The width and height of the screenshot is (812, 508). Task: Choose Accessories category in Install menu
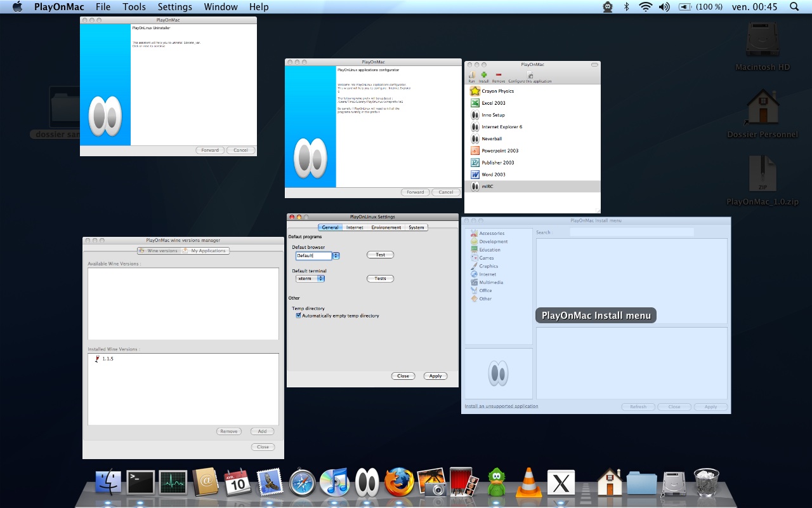click(x=487, y=233)
